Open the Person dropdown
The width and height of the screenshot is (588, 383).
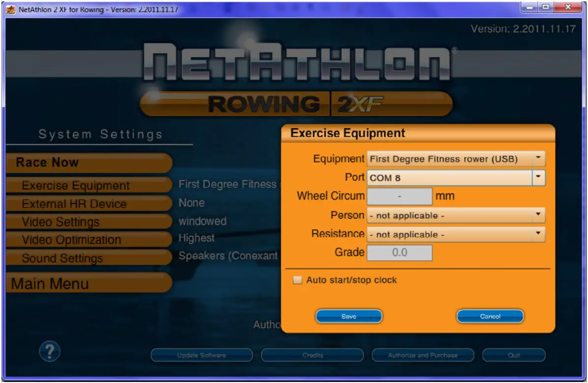456,215
